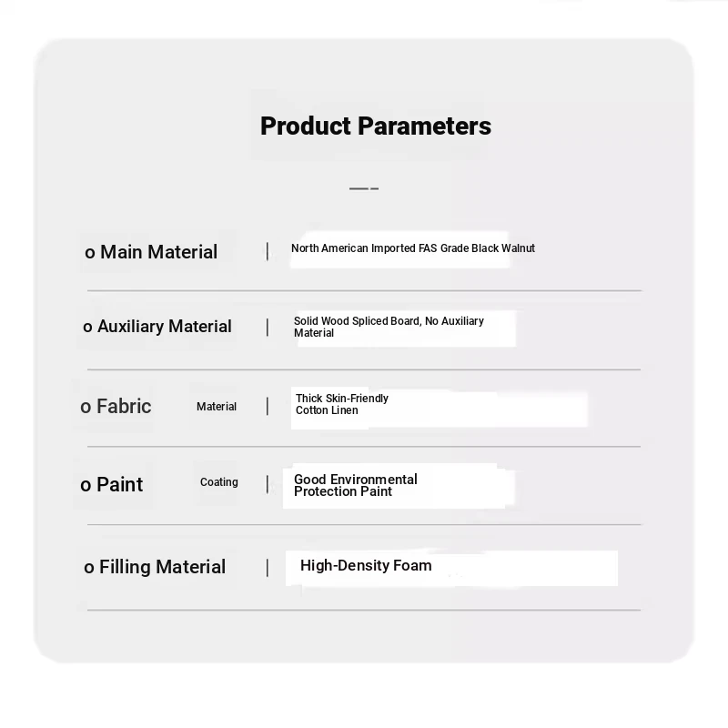Screen dimensions: 728x728
Task: Select the Filling Material label
Action: (162, 567)
